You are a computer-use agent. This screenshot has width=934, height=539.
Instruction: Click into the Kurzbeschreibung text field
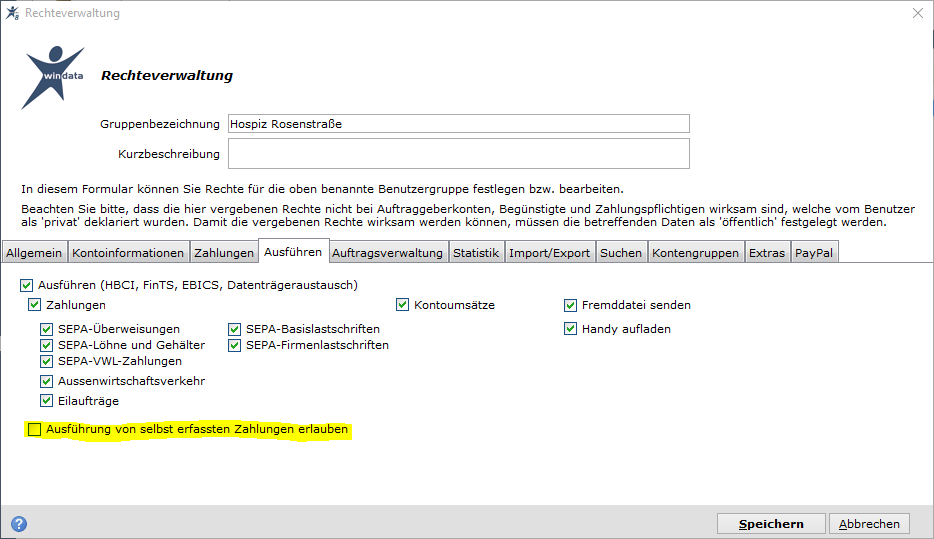tap(459, 154)
